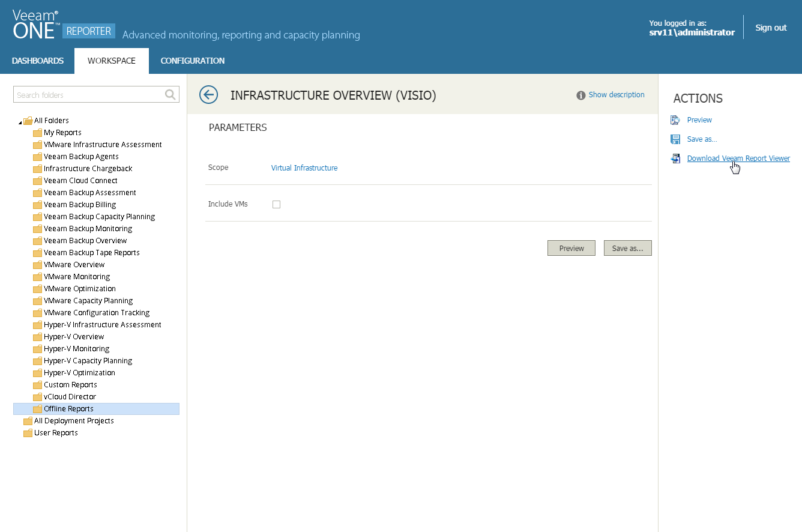
Task: Open Hyper-V Infrastructure Assessment folder
Action: pos(103,325)
